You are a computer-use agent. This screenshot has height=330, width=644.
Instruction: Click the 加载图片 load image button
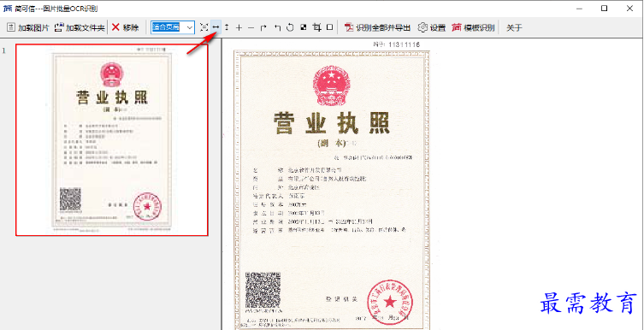(28, 27)
